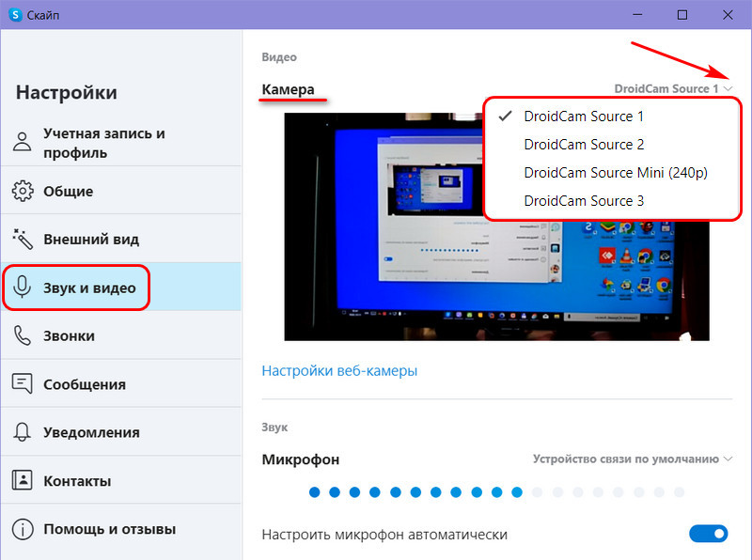The width and height of the screenshot is (752, 560).
Task: Open the Общие settings section
Action: pyautogui.click(x=121, y=191)
